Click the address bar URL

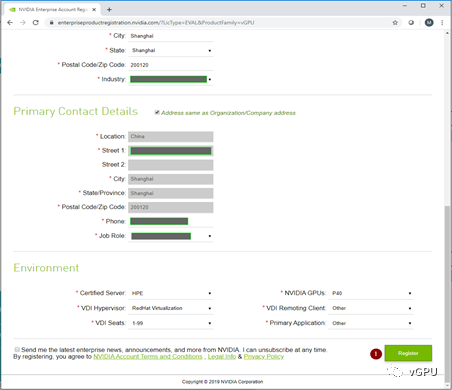[156, 23]
